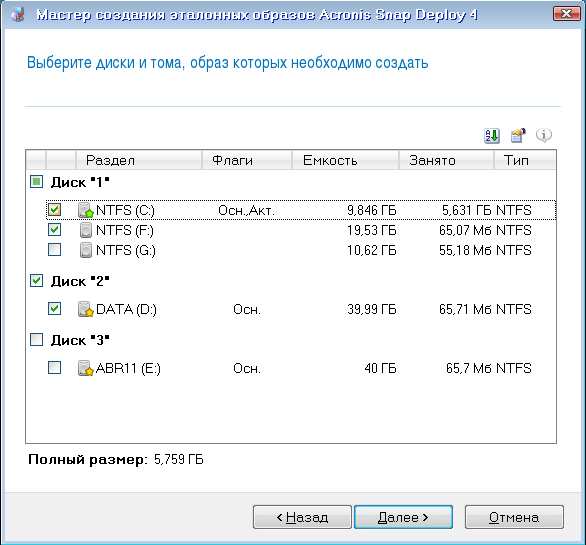Select the ABR11 (E:) row label

[128, 369]
